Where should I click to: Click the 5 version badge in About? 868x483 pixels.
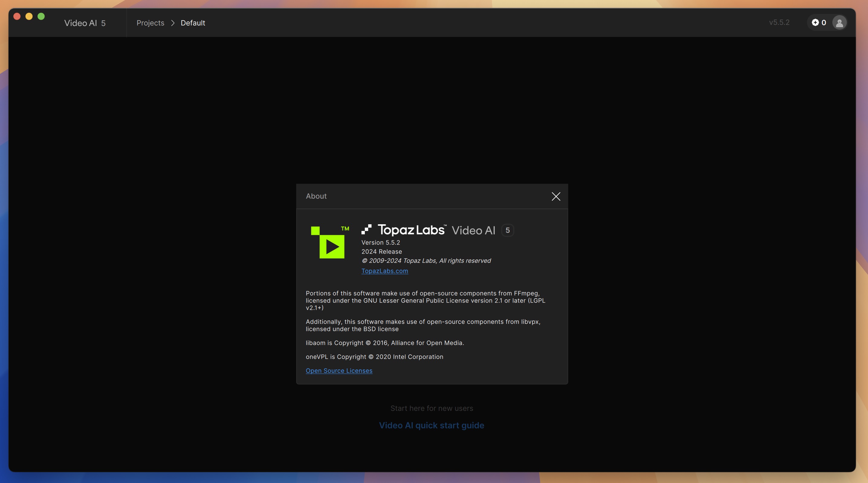pyautogui.click(x=507, y=230)
